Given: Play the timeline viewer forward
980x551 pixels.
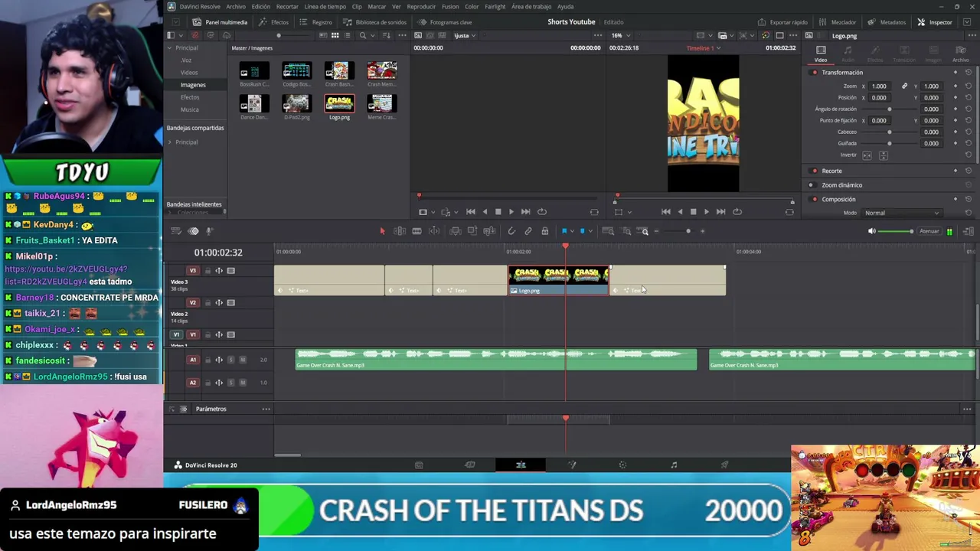Looking at the screenshot, I should point(707,212).
